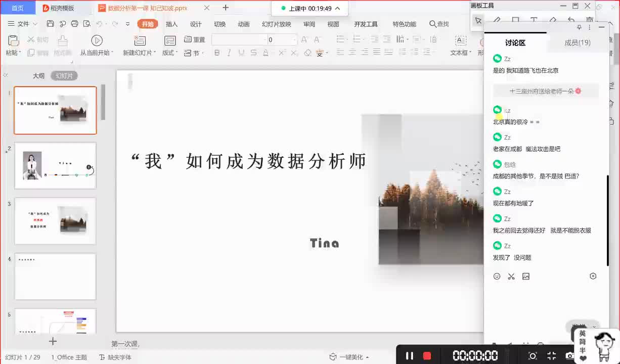620x364 pixels.
Task: Expand the 上课中 00:19:49 class status chevron
Action: pos(338,9)
